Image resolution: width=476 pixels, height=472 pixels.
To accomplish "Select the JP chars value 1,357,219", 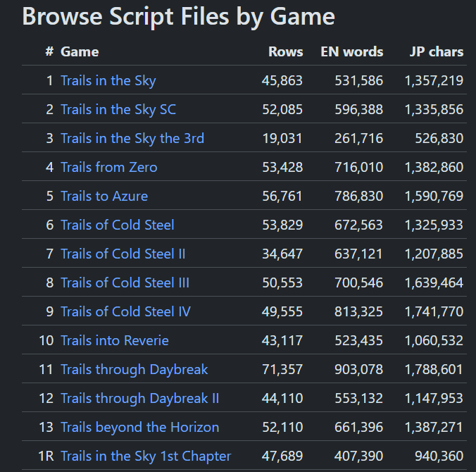I will (x=434, y=81).
